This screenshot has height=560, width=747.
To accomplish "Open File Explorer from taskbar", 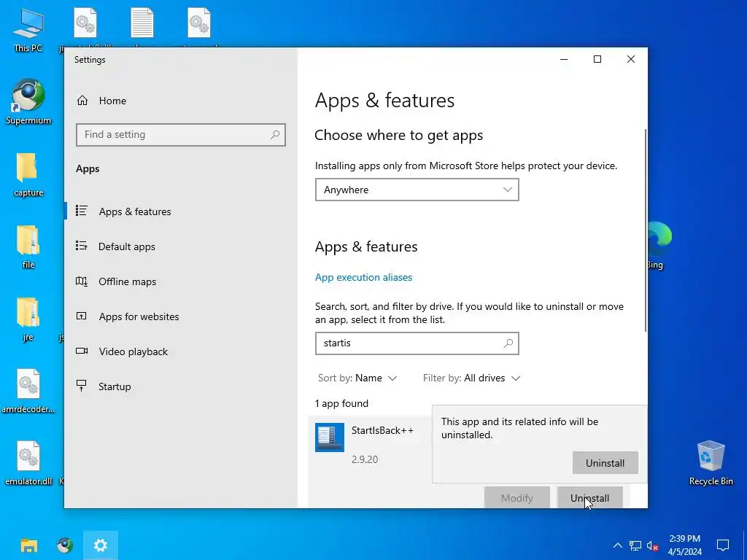I will 29,545.
